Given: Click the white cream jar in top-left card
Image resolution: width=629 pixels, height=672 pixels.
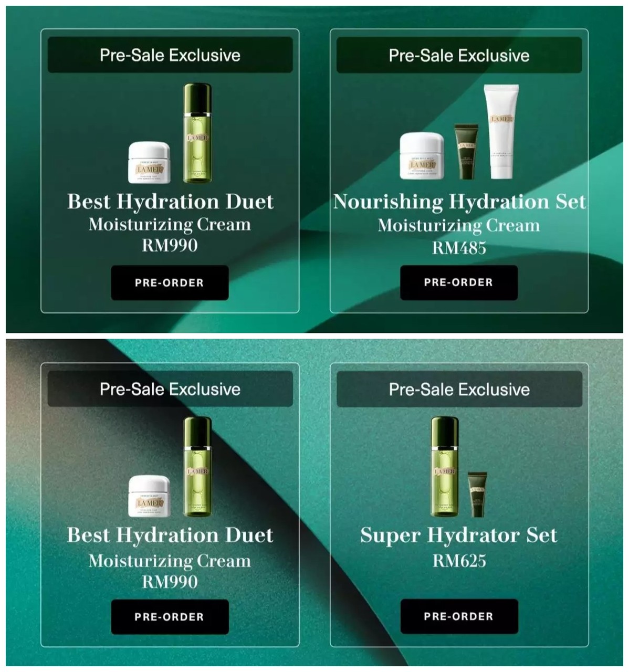Looking at the screenshot, I should (150, 163).
